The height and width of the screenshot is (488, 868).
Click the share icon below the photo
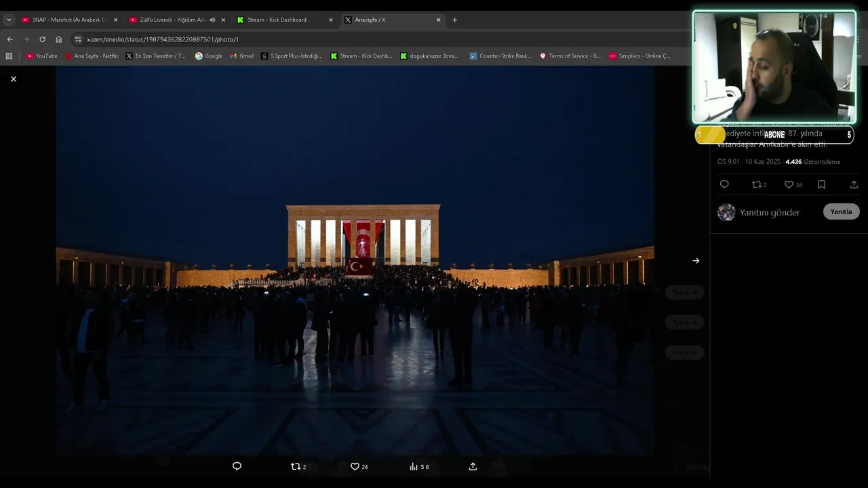pos(473,466)
